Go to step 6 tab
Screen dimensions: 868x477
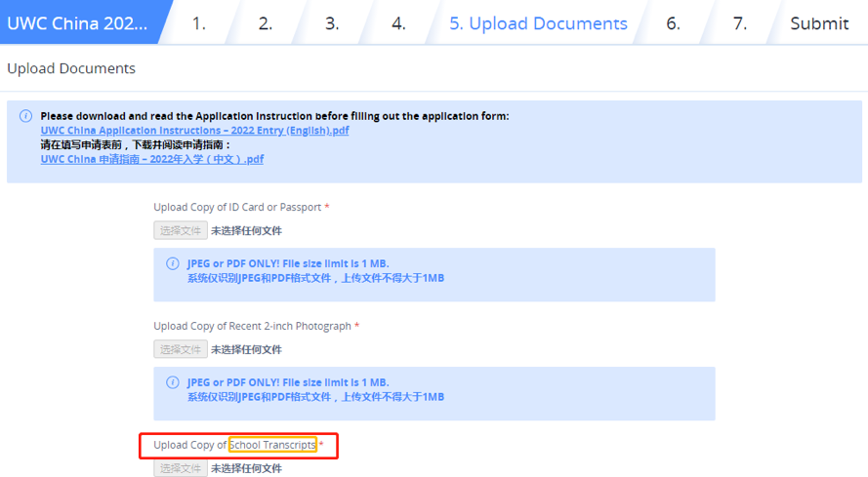[673, 23]
